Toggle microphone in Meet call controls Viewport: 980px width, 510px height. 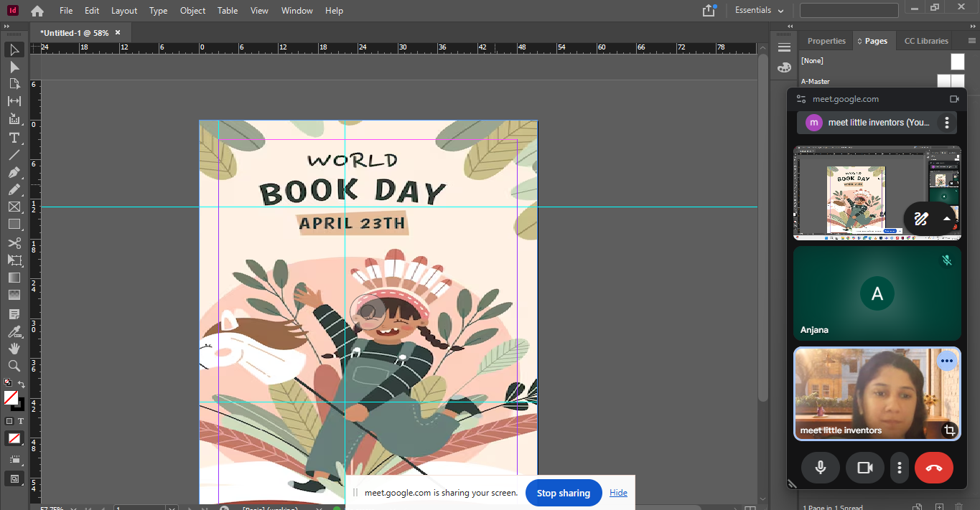(x=820, y=468)
